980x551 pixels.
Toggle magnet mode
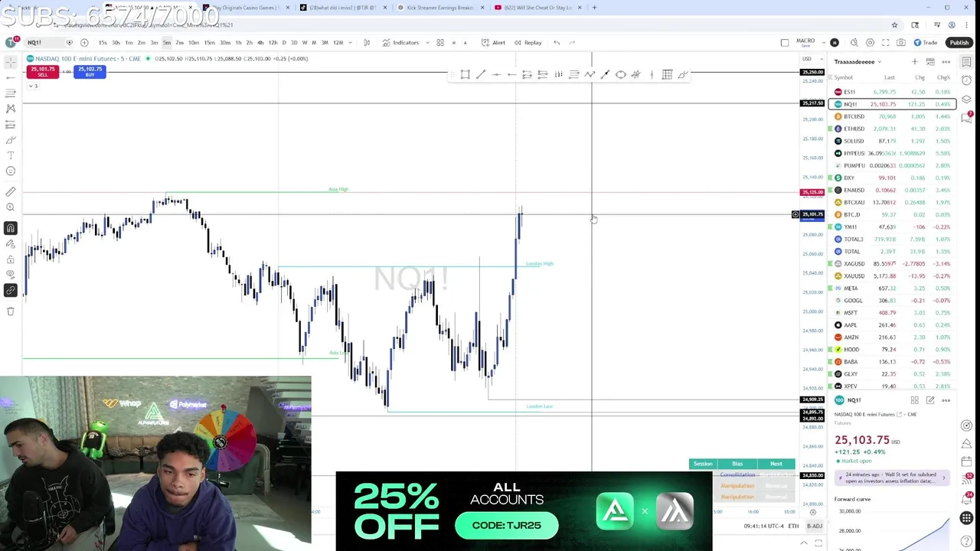tap(10, 228)
